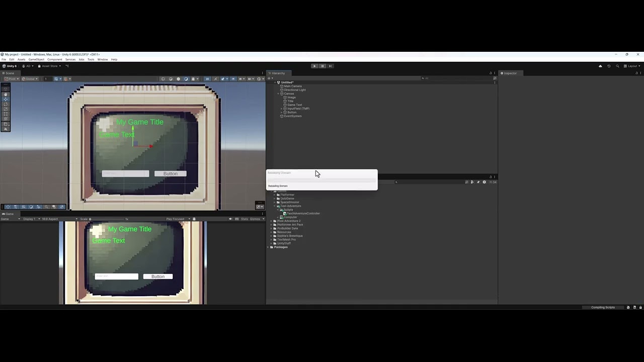Select the Move tool in Scene toolbar
The width and height of the screenshot is (644, 362).
(6, 99)
